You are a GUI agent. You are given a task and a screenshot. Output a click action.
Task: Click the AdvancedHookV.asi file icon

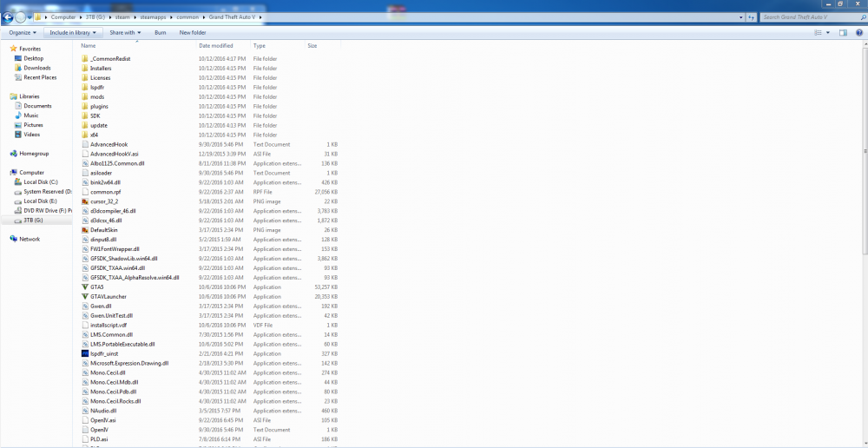pos(85,154)
